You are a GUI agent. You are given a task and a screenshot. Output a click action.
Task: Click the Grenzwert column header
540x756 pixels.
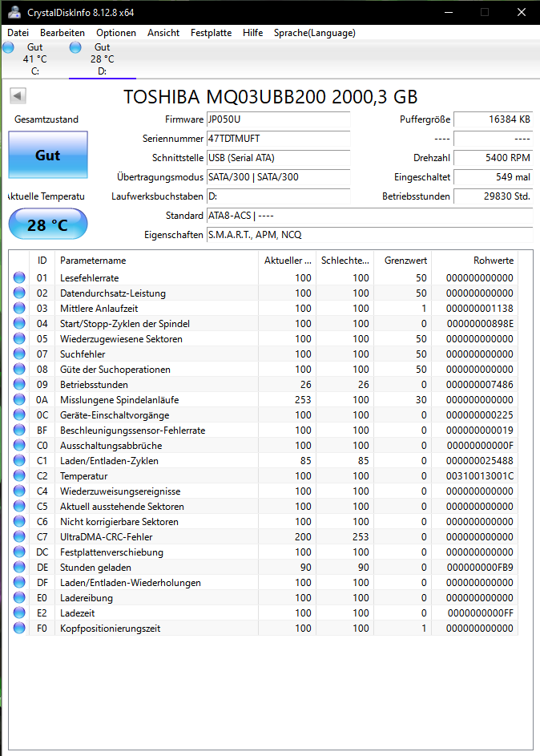[403, 261]
